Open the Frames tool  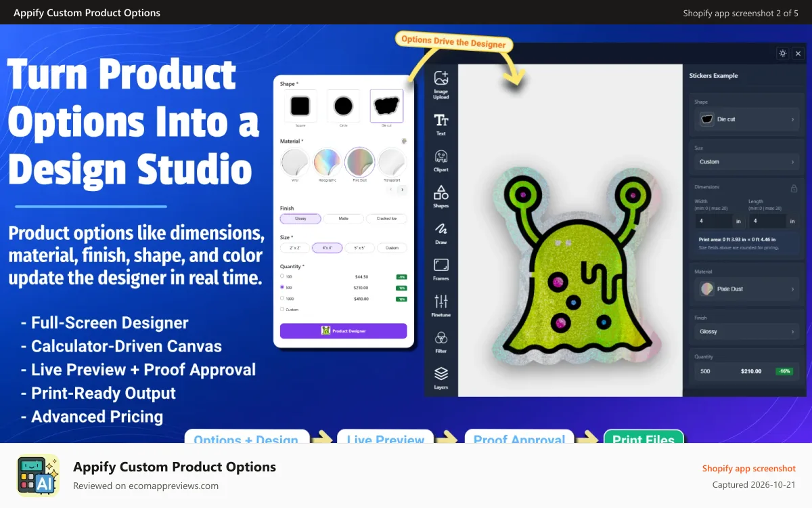tap(441, 270)
